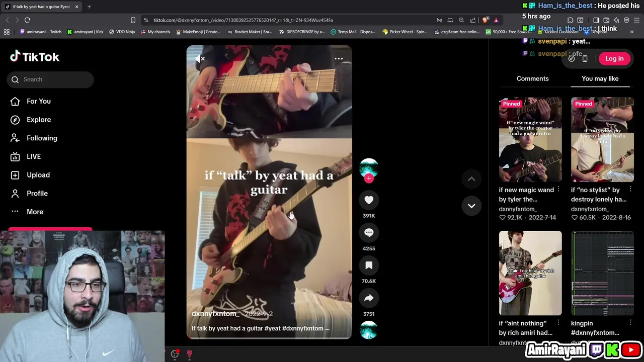Open the dxnnyfxntom_ username on the video
This screenshot has width=644, height=362.
215,314
